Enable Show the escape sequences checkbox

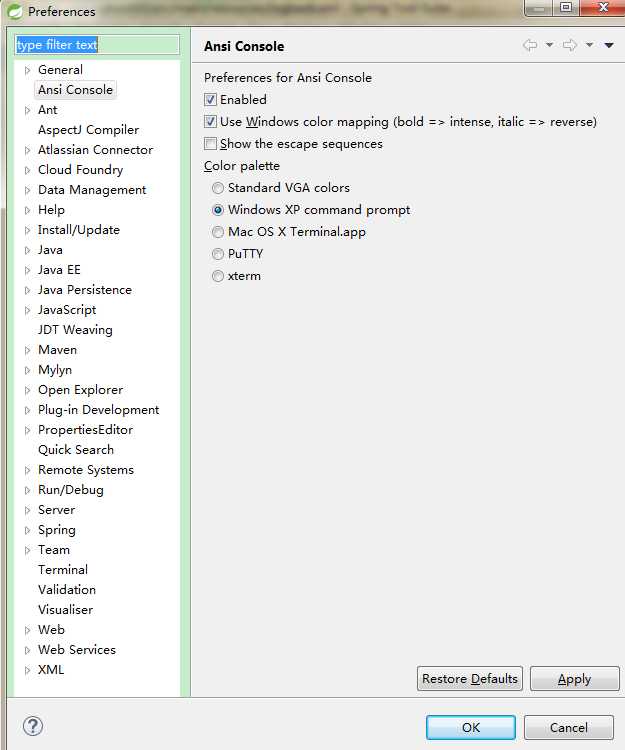pyautogui.click(x=210, y=143)
